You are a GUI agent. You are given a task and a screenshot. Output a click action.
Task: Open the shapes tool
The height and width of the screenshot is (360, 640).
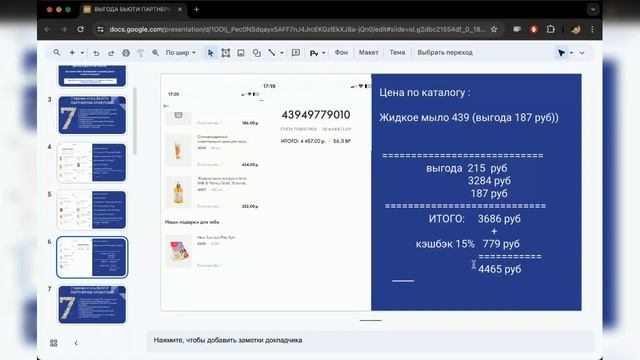point(256,53)
